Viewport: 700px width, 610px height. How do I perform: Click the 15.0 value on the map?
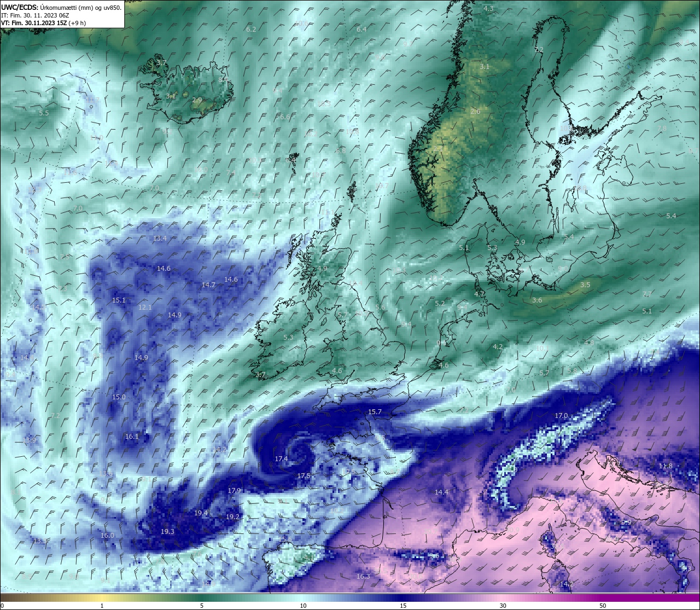pos(119,397)
